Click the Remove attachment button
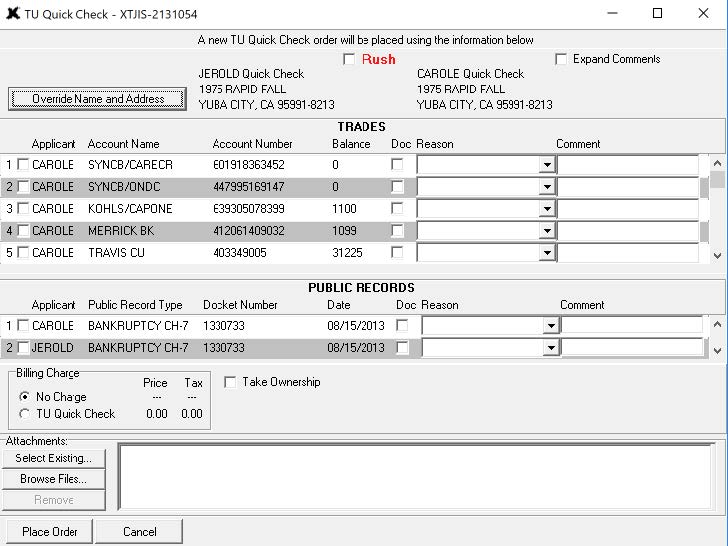 coord(54,500)
